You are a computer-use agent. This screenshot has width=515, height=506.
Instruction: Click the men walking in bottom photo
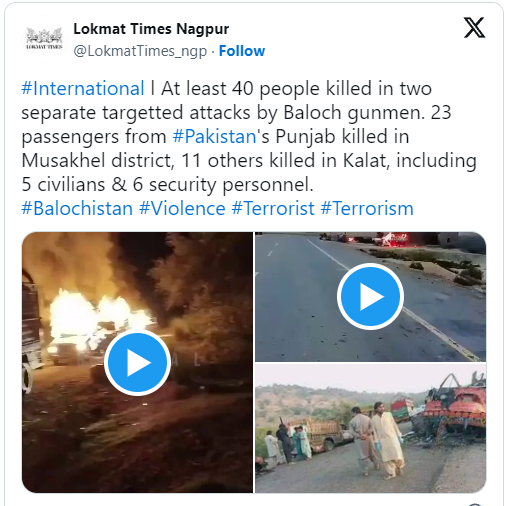tap(378, 438)
